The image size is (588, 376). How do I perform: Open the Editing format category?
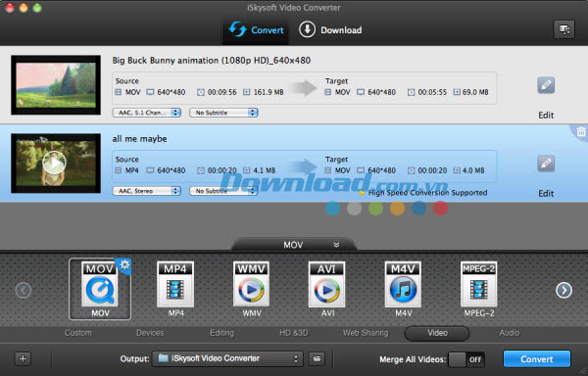(x=222, y=333)
